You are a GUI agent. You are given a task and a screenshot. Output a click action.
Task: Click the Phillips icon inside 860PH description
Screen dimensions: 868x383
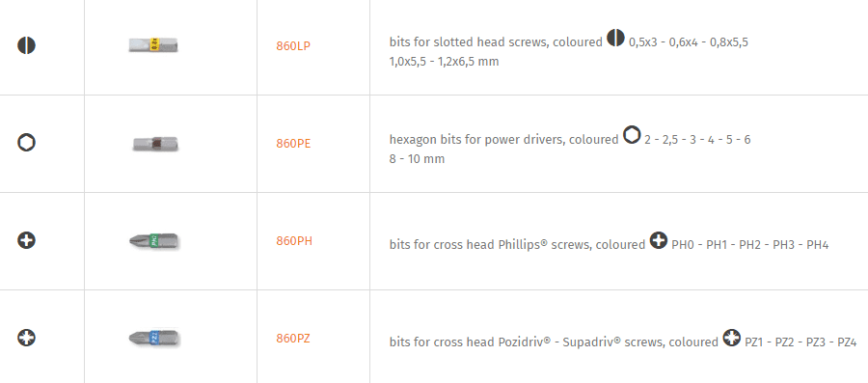(658, 240)
